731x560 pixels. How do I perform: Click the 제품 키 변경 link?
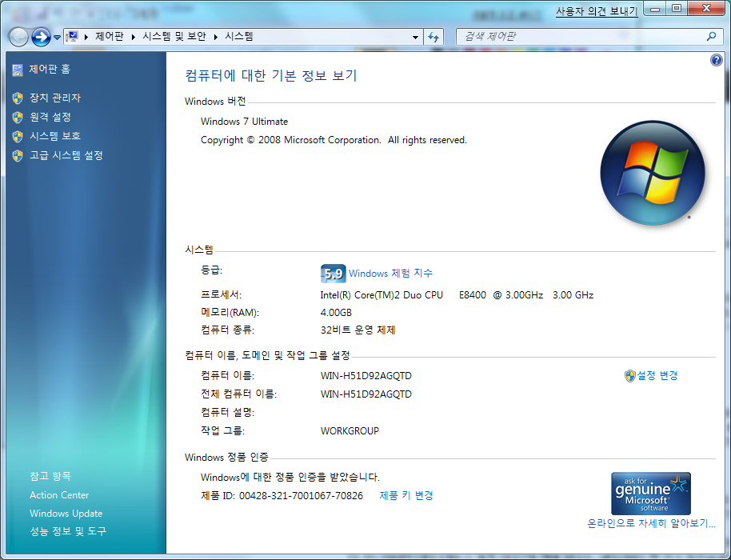(406, 495)
